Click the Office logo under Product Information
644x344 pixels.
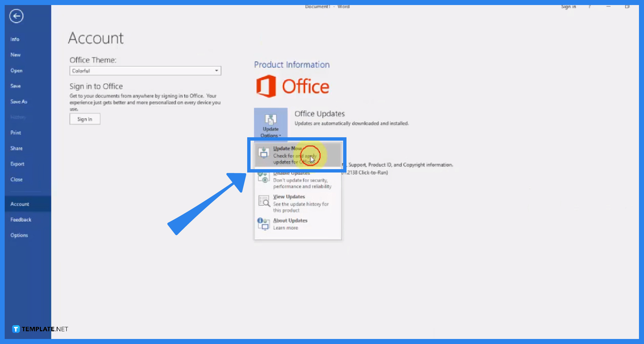[292, 86]
